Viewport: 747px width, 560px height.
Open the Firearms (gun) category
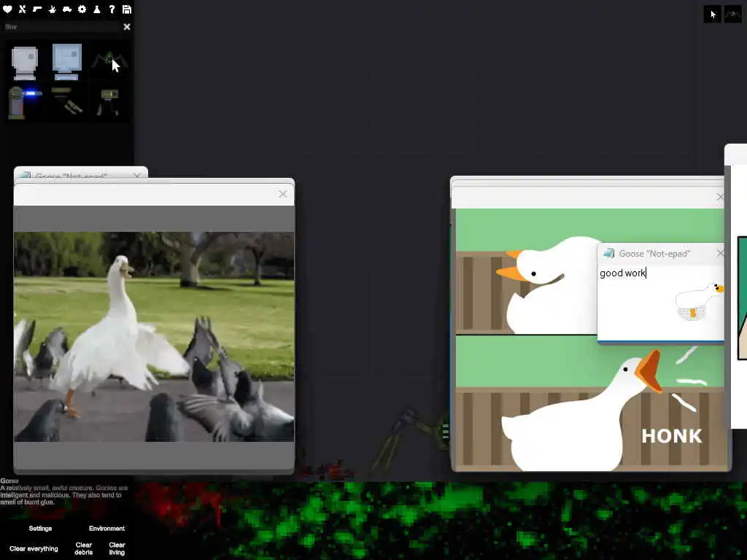coord(36,9)
